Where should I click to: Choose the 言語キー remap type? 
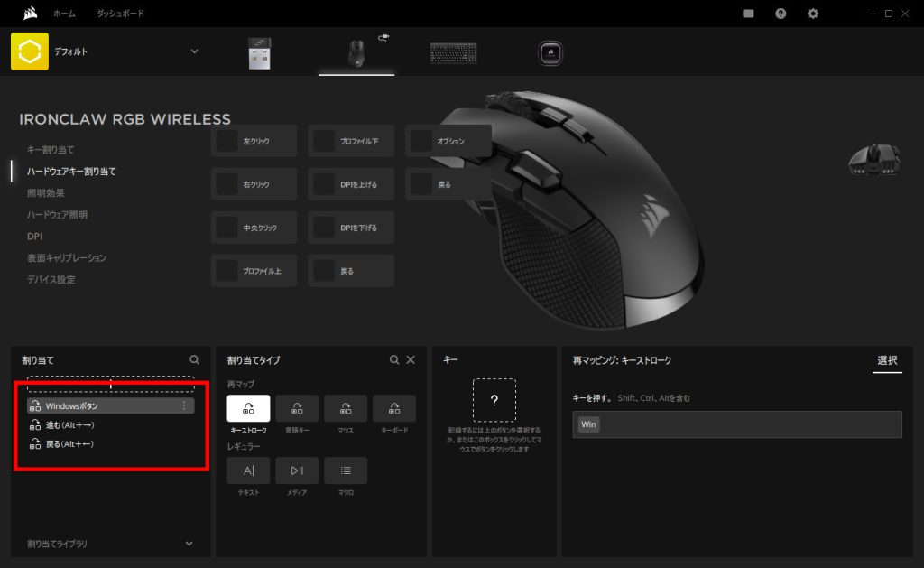297,408
